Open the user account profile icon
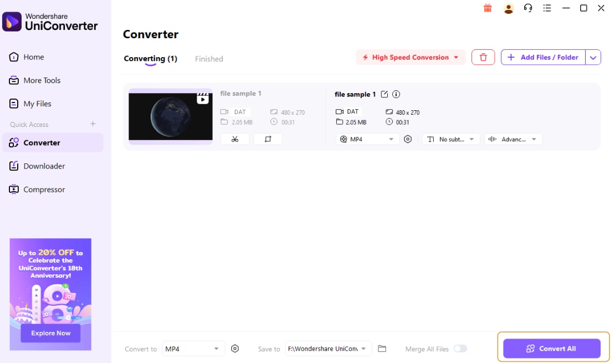Screen dimensions: 615x364 (x=508, y=8)
